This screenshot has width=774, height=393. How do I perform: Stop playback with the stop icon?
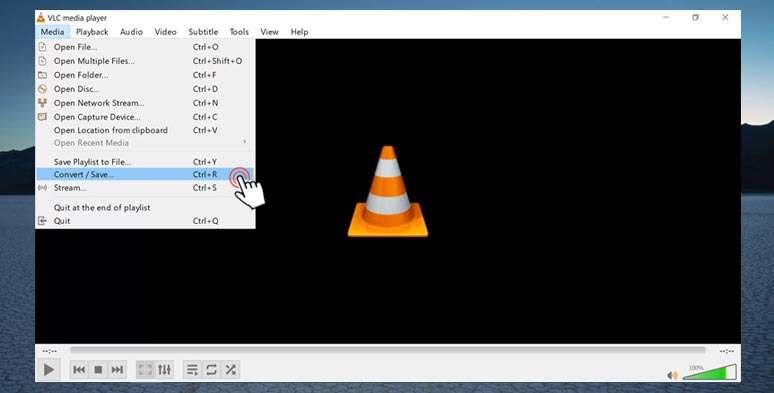point(98,369)
